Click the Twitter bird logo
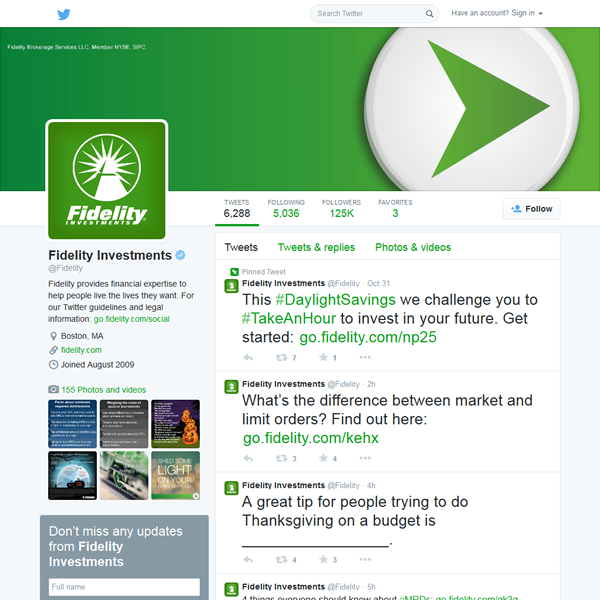The width and height of the screenshot is (600, 600). point(64,14)
